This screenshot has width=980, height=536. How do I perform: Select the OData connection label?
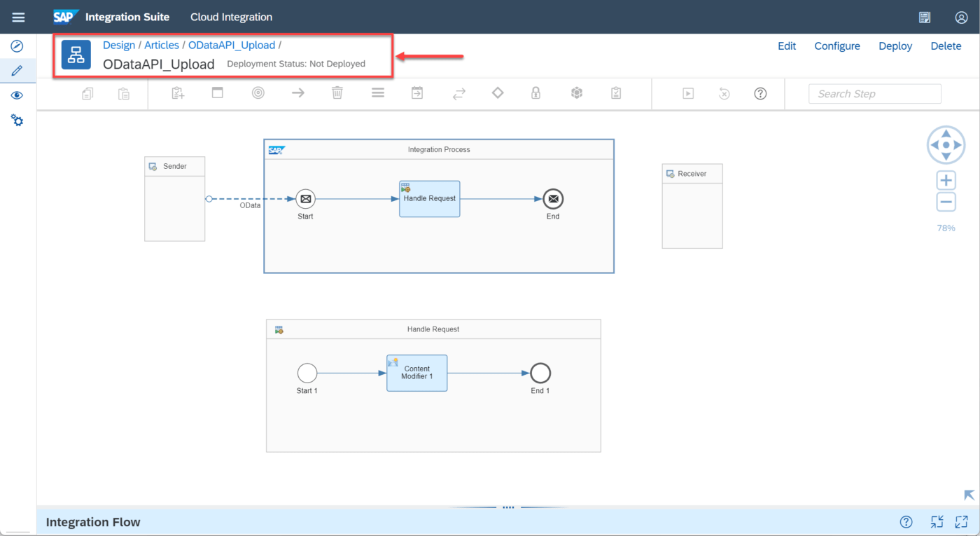click(250, 205)
